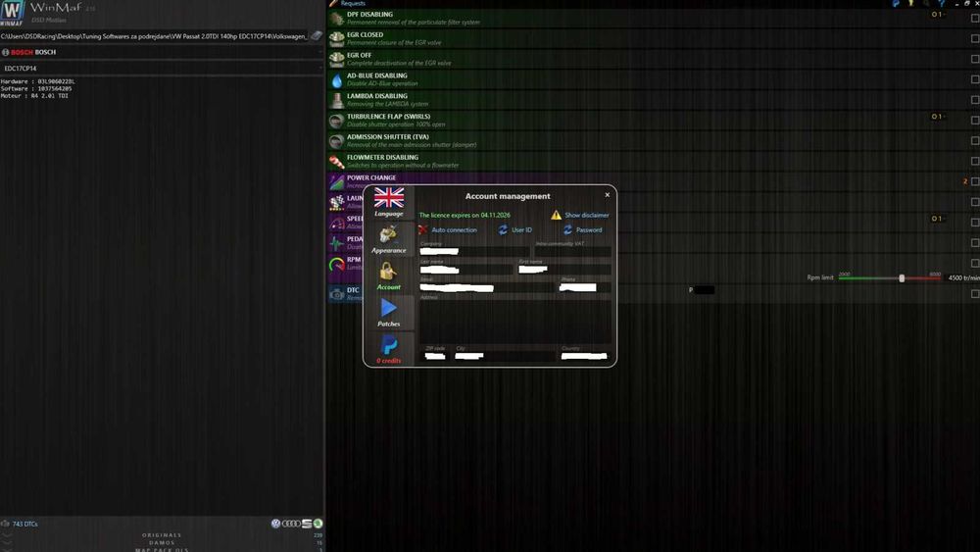
Task: Click the PayPal icon in top toolbar
Action: 896,4
